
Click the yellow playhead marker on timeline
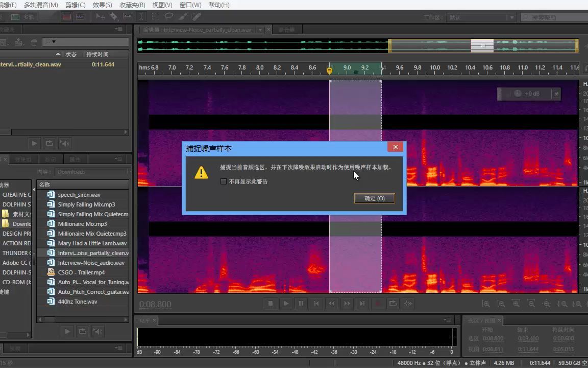(x=329, y=70)
